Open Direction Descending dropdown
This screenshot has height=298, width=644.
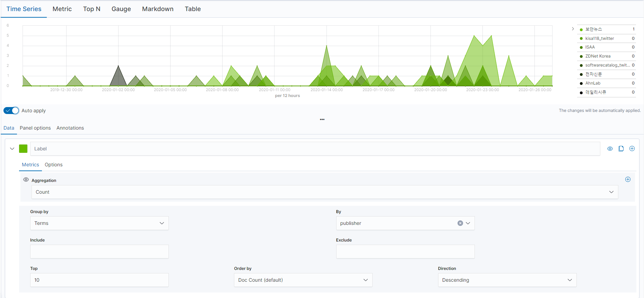[507, 280]
